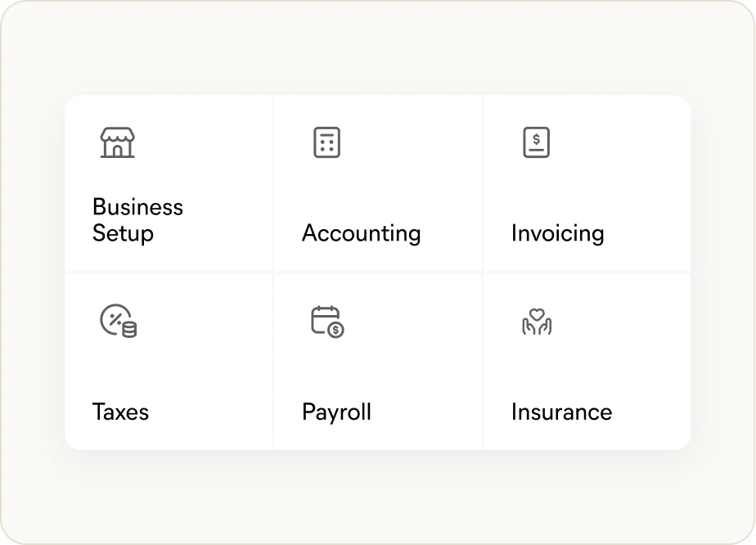Screen dimensions: 756x545
Task: Select the calculator icon above Accounting
Action: [x=327, y=142]
